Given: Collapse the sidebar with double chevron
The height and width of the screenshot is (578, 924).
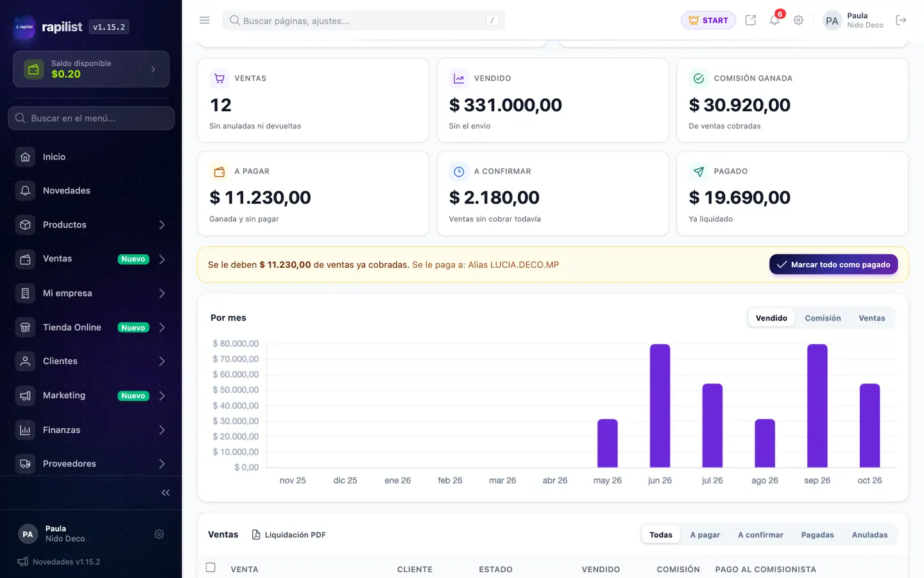Looking at the screenshot, I should tap(166, 493).
